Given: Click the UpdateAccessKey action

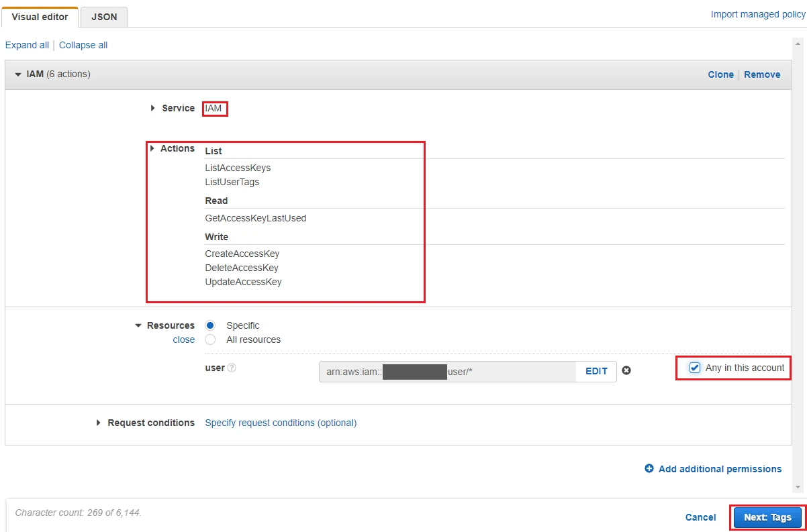Looking at the screenshot, I should (x=243, y=282).
